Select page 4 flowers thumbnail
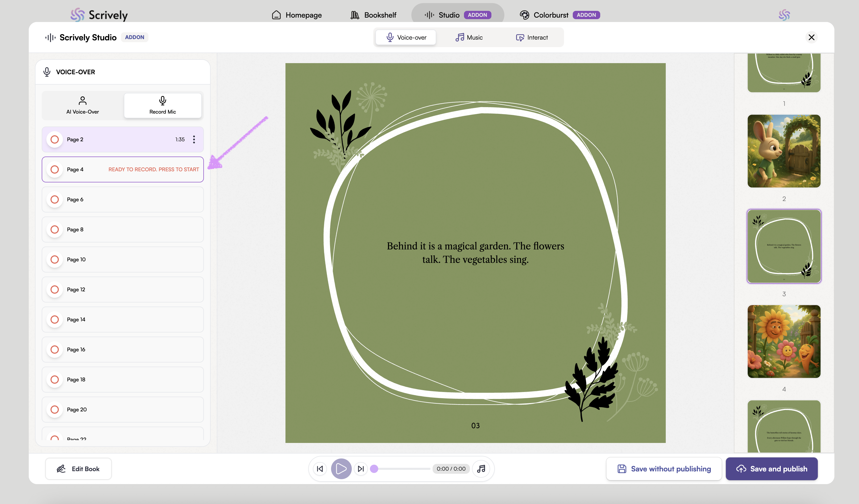 tap(784, 341)
